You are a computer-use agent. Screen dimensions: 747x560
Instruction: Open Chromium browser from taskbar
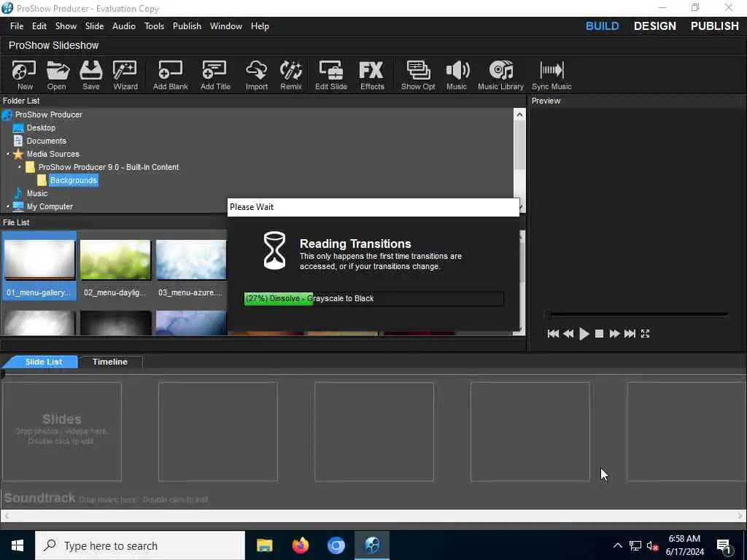(336, 545)
